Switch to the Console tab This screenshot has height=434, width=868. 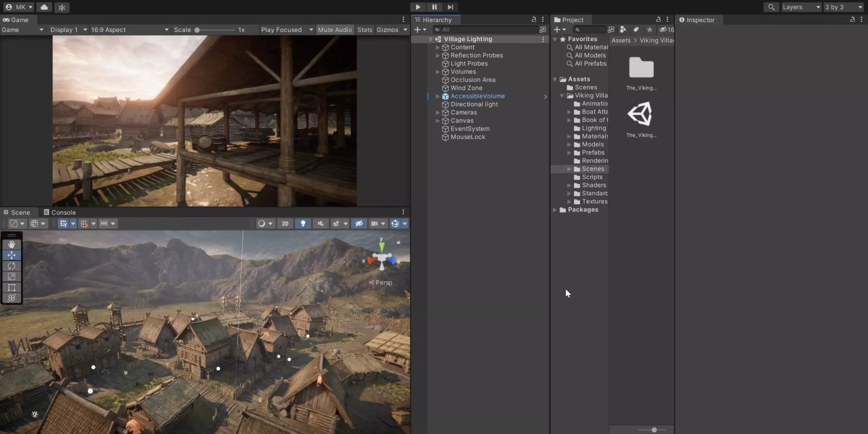(63, 212)
